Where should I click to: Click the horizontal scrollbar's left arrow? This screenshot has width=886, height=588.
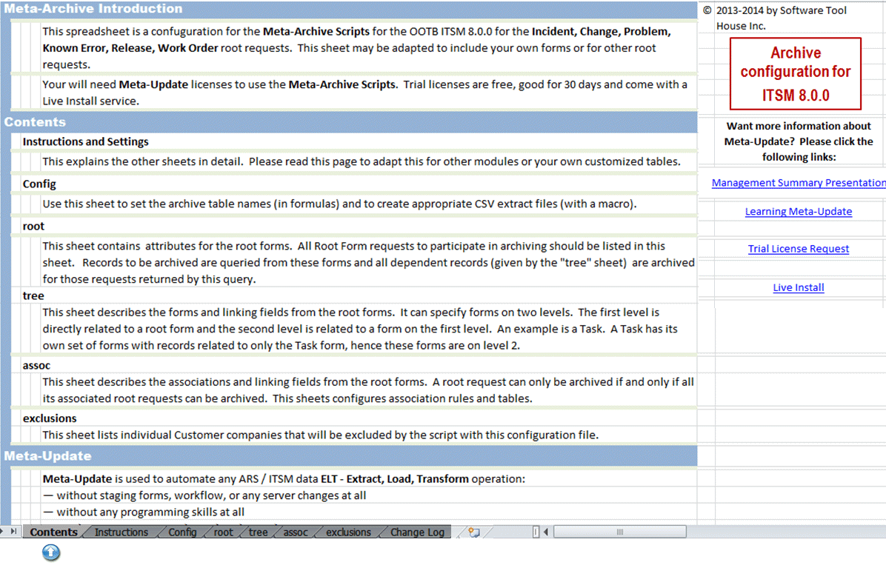coord(546,532)
